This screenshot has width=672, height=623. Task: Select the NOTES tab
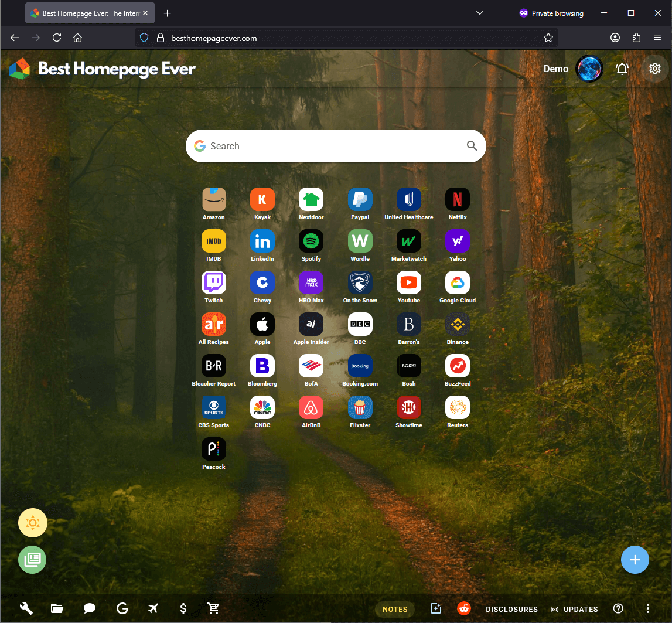tap(394, 609)
